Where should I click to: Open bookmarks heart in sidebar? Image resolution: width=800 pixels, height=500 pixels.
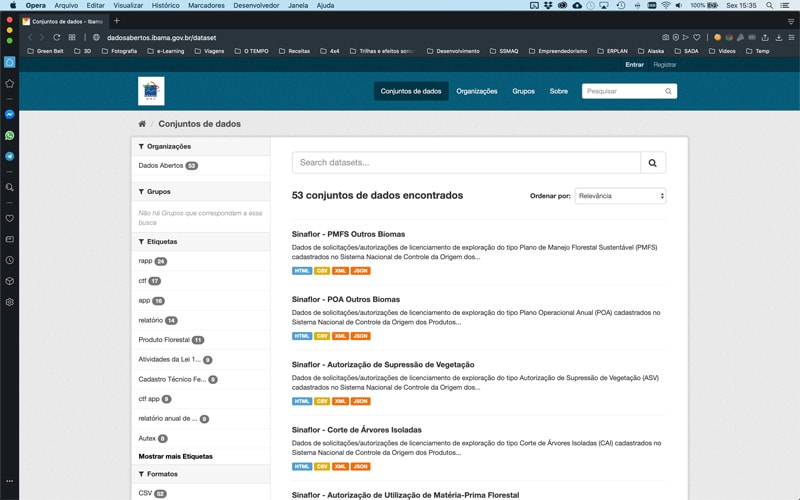pos(10,218)
